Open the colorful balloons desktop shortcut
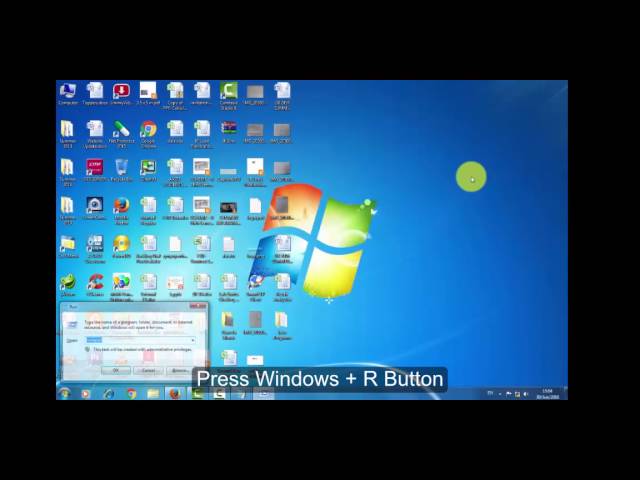The height and width of the screenshot is (480, 640). point(121,287)
